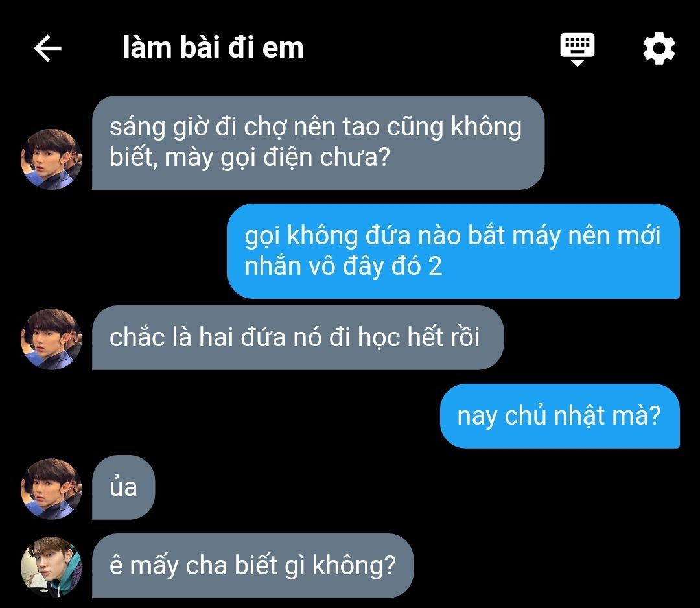The width and height of the screenshot is (700, 608).
Task: Tap the text "nhắn vô đây đó 2"
Action: [344, 266]
